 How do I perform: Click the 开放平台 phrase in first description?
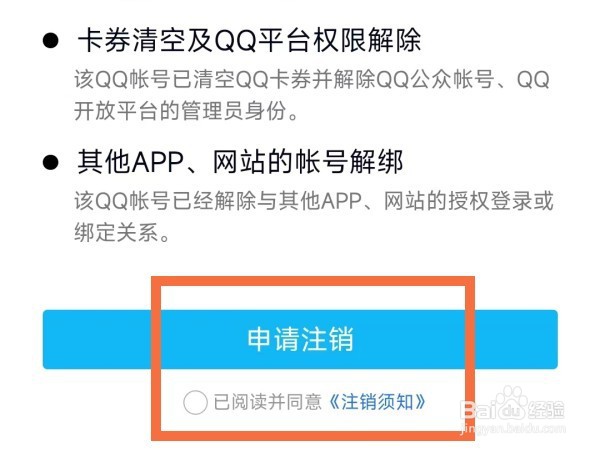116,111
